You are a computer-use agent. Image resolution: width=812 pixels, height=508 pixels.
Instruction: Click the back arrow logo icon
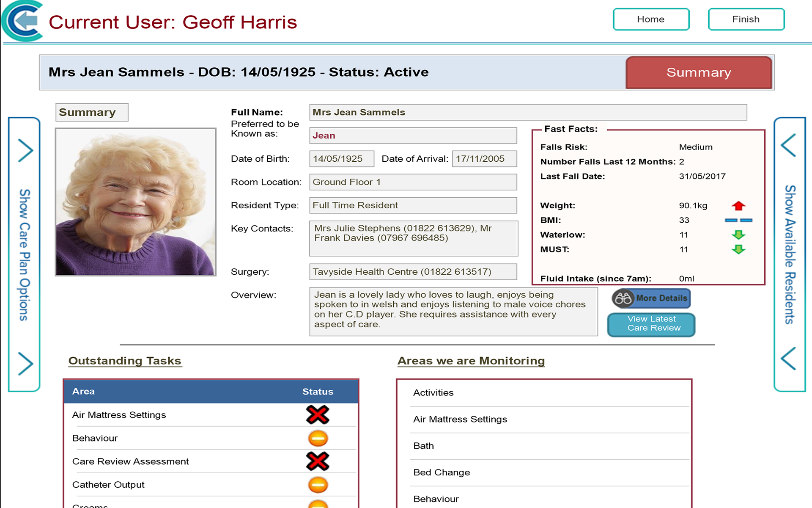click(x=23, y=21)
